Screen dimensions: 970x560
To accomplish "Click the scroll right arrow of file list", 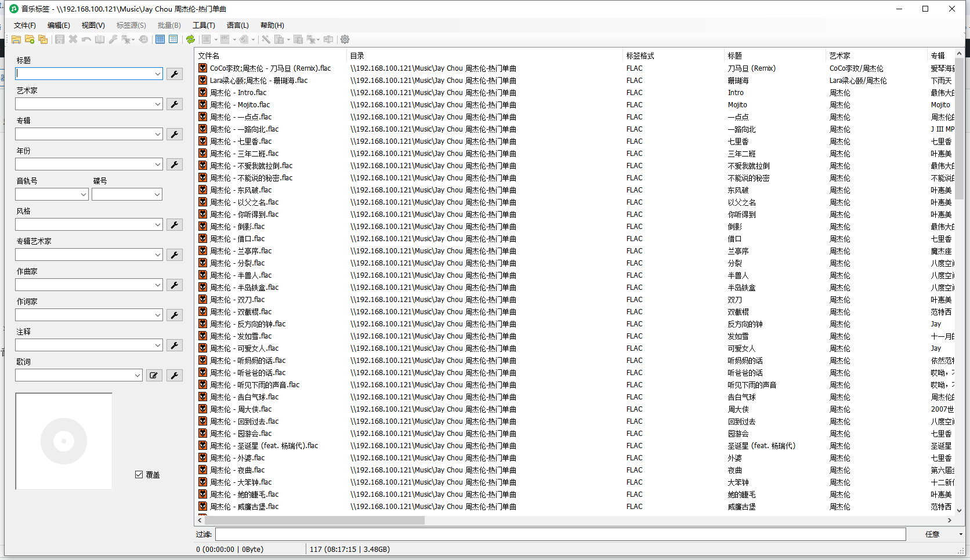I will click(950, 520).
